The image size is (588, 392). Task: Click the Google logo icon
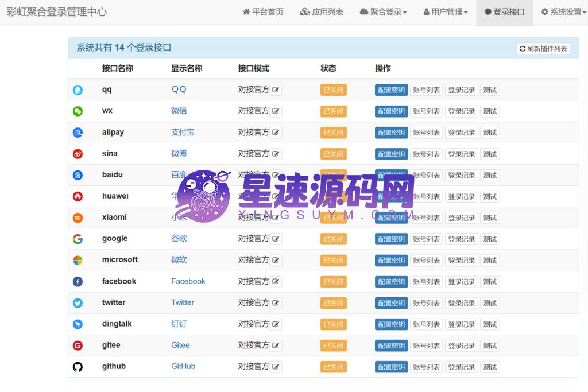coord(78,239)
